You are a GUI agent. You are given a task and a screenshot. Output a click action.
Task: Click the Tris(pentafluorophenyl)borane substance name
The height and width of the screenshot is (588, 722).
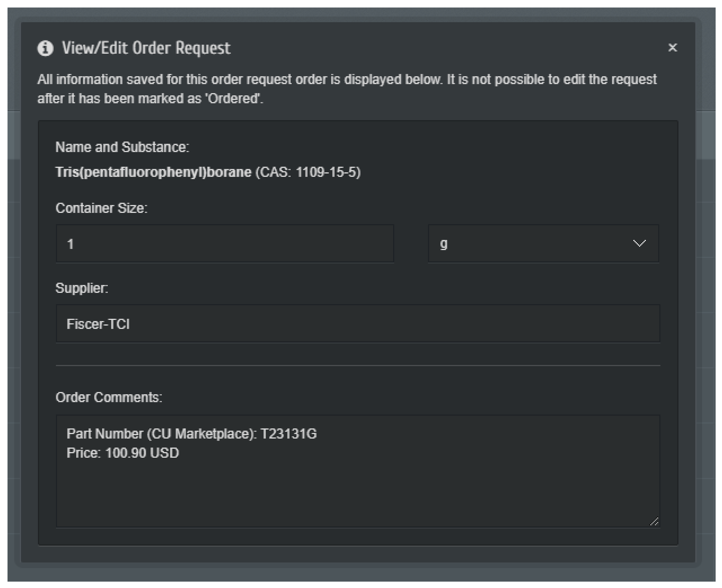click(x=153, y=172)
